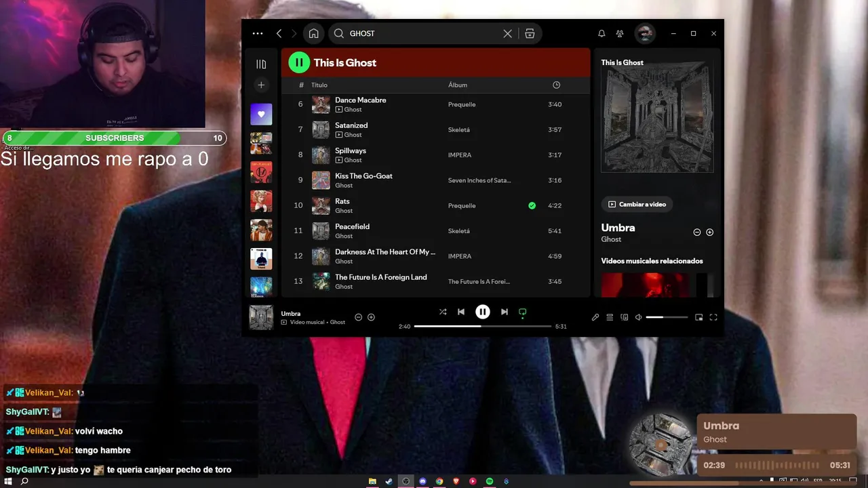The height and width of the screenshot is (488, 868).
Task: Open Chrome from the taskbar
Action: tap(439, 481)
